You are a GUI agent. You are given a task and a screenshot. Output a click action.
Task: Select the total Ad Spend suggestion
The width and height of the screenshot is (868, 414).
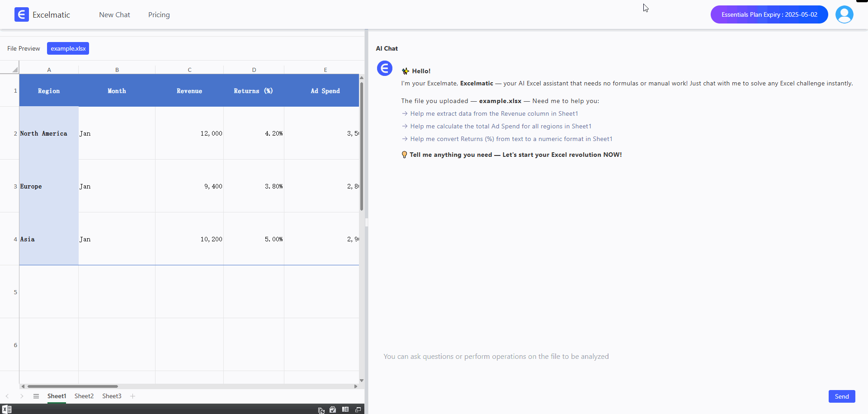pyautogui.click(x=500, y=127)
